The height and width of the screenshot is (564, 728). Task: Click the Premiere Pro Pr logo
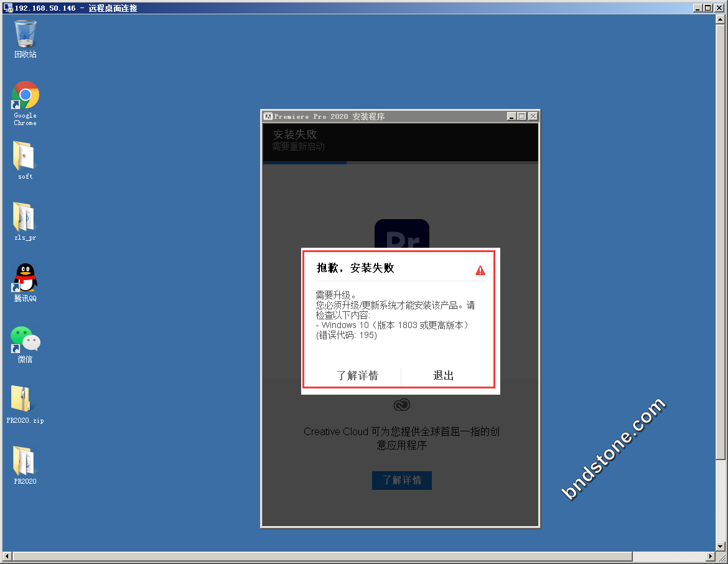click(x=402, y=235)
